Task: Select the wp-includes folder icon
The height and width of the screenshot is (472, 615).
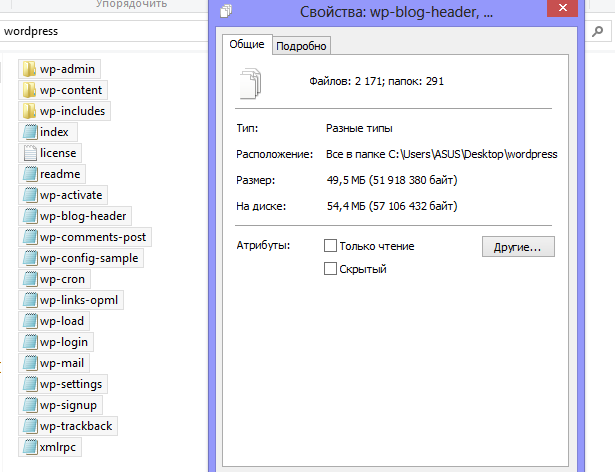Action: click(29, 111)
